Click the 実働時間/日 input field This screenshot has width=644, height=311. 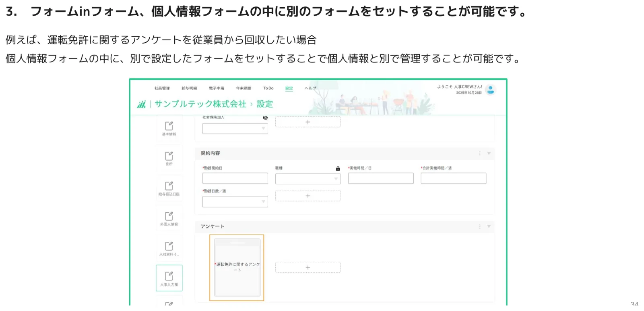point(381,178)
